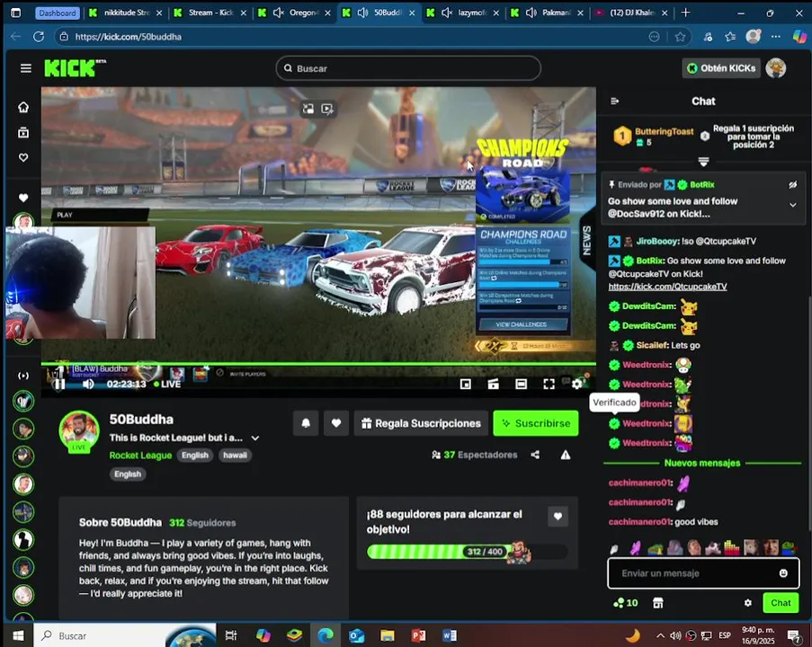The height and width of the screenshot is (647, 812).
Task: Open a new browser tab
Action: [685, 13]
